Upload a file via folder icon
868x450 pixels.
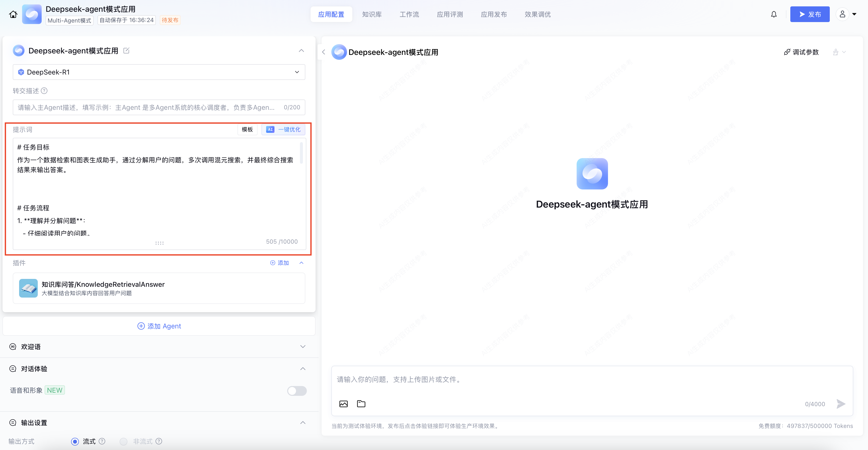click(x=361, y=404)
